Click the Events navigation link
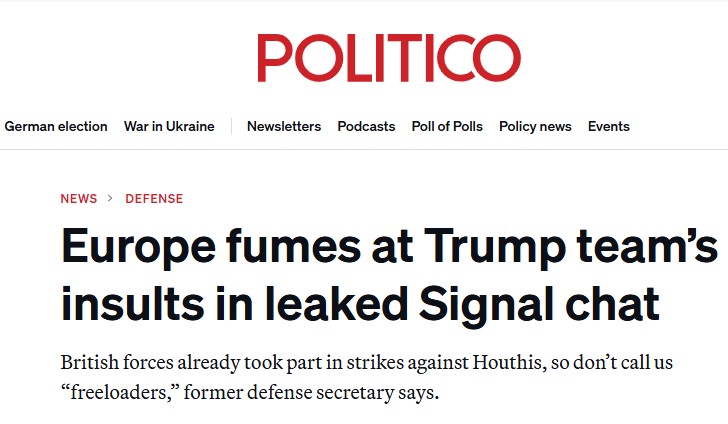The image size is (728, 424). pyautogui.click(x=609, y=127)
